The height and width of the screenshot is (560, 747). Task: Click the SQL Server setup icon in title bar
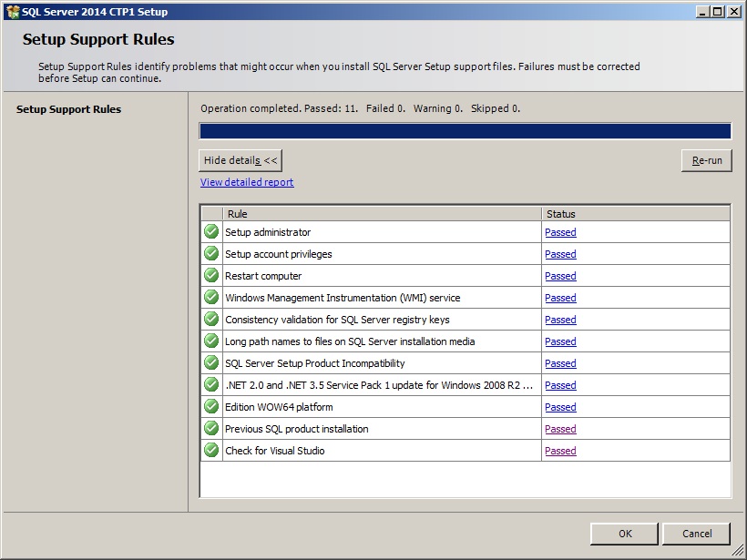click(x=13, y=12)
